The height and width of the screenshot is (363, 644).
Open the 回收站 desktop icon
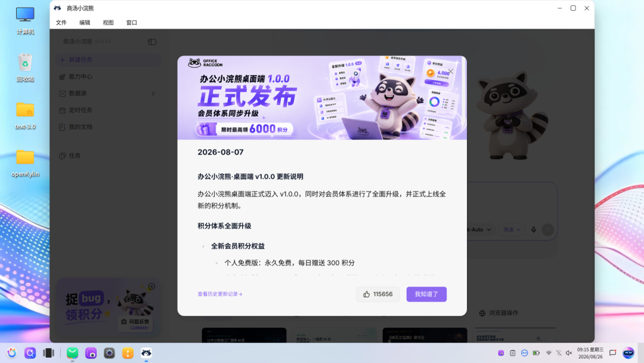point(25,67)
